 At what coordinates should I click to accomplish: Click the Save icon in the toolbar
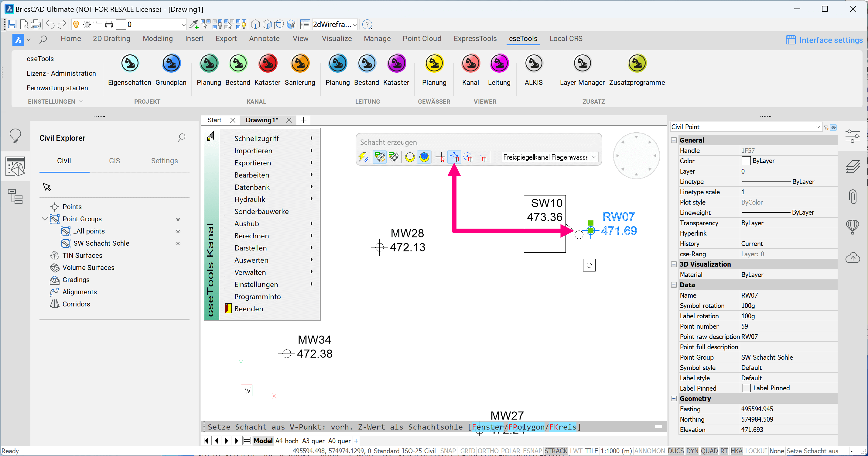coord(12,24)
